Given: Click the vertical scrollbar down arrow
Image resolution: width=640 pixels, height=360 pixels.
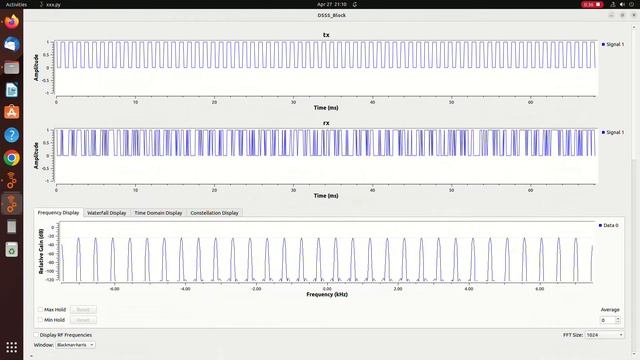Looking at the screenshot, I should click(634, 354).
